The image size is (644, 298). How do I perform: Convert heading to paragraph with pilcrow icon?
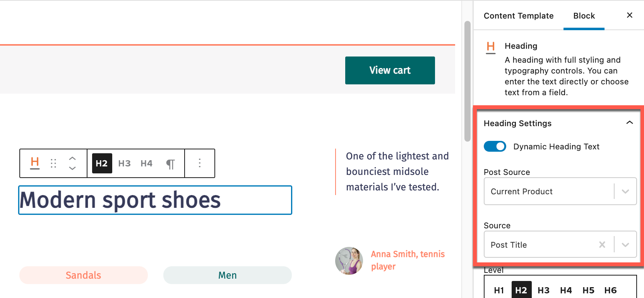pos(170,164)
